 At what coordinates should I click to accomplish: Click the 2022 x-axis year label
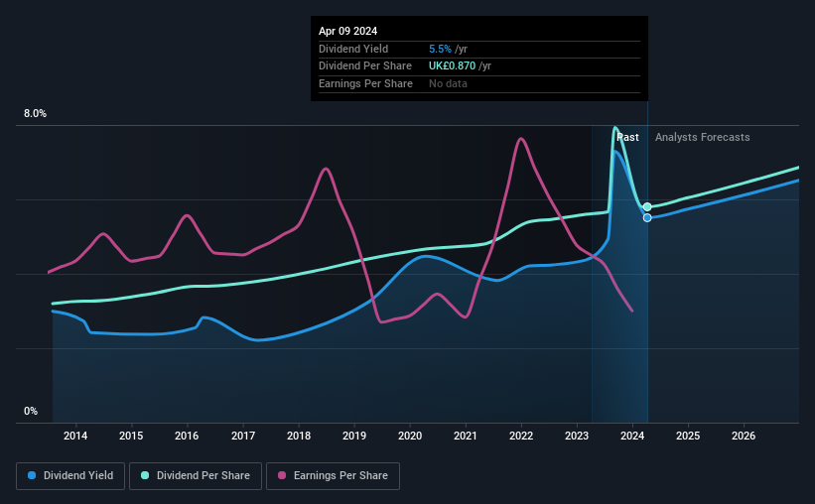click(x=521, y=436)
